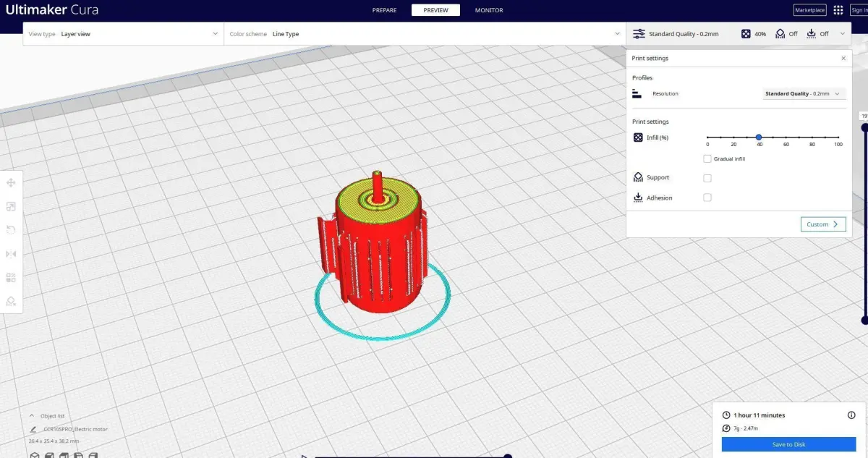Screen dimensions: 868x458
Task: Click the Custom settings button
Action: [823, 224]
